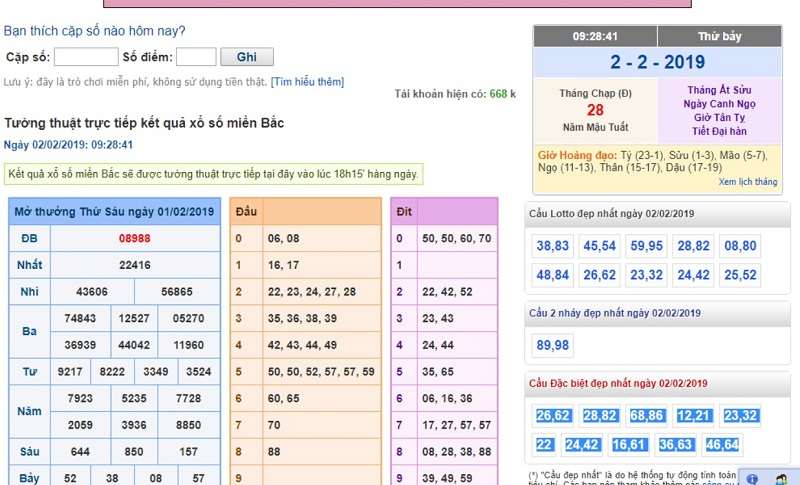Click the Đầu column header
The height and width of the screenshot is (485, 800).
coord(246,212)
